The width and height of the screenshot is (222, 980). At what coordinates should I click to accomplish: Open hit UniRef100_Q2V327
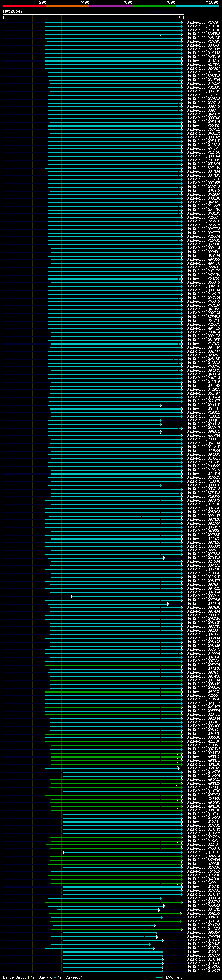click(203, 68)
